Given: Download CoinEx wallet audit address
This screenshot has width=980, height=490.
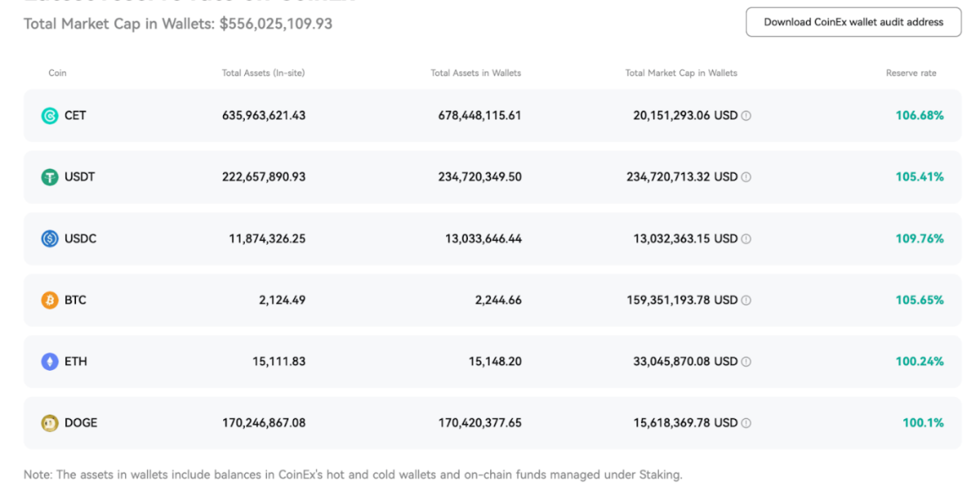Looking at the screenshot, I should (x=853, y=22).
